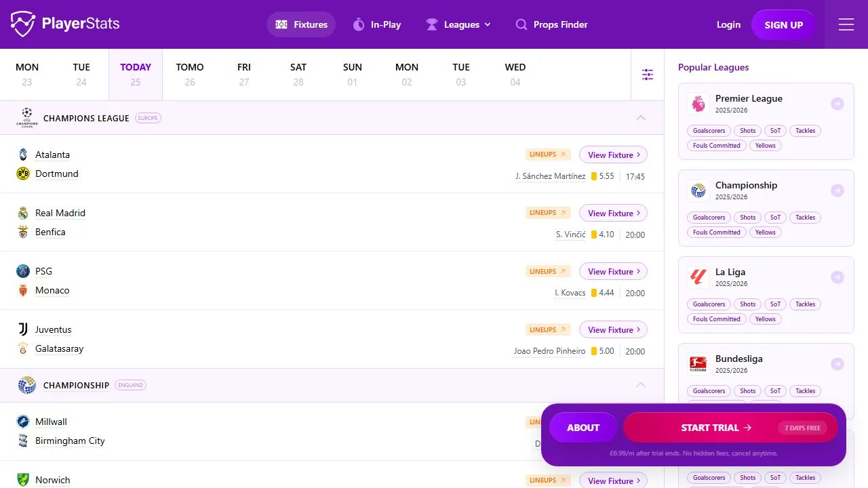This screenshot has height=488, width=868.
Task: Select the Bundesliga logo in the sidebar
Action: point(698,363)
